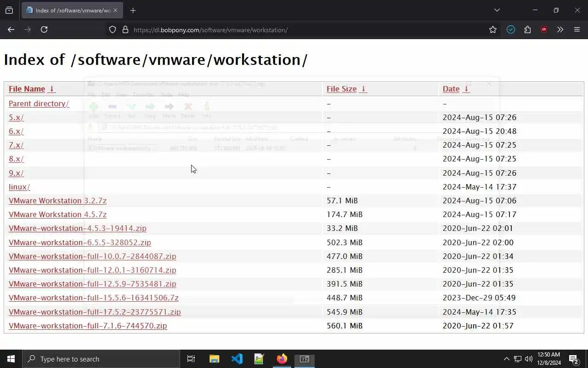
Task: Click the taskbar search box
Action: pyautogui.click(x=101, y=359)
